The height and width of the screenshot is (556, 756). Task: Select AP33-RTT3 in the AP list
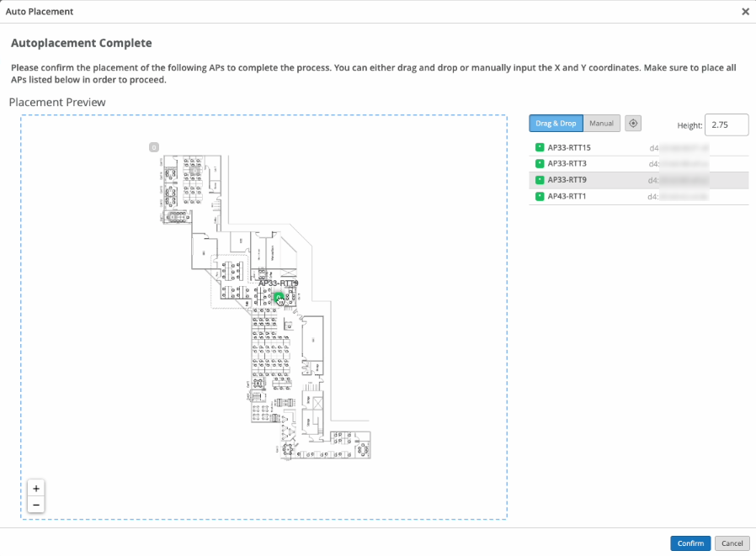tap(638, 163)
